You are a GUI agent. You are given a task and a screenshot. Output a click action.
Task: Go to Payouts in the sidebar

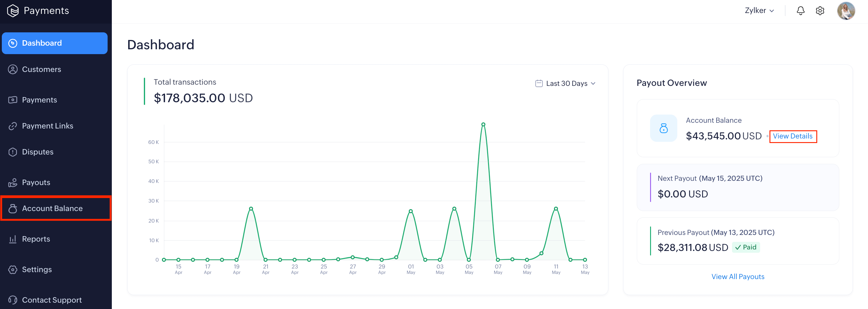click(x=36, y=182)
